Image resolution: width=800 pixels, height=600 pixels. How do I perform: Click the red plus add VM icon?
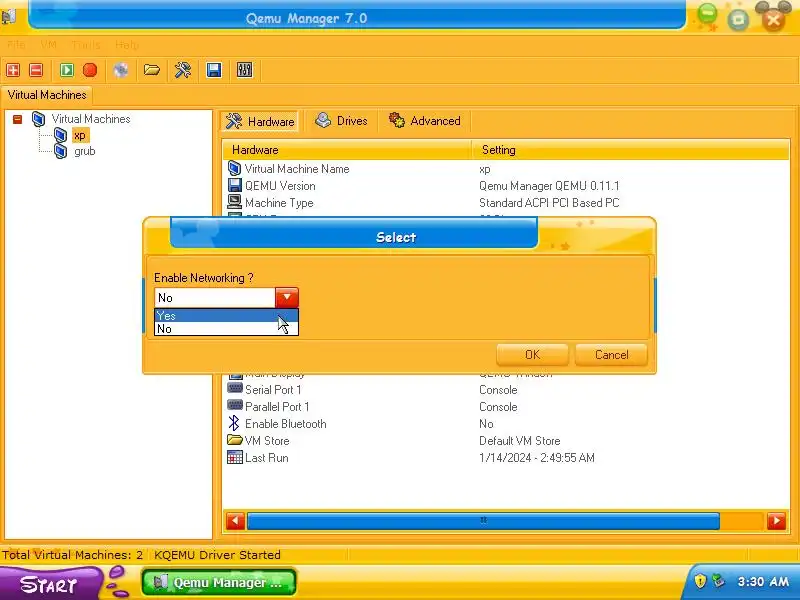click(x=13, y=70)
